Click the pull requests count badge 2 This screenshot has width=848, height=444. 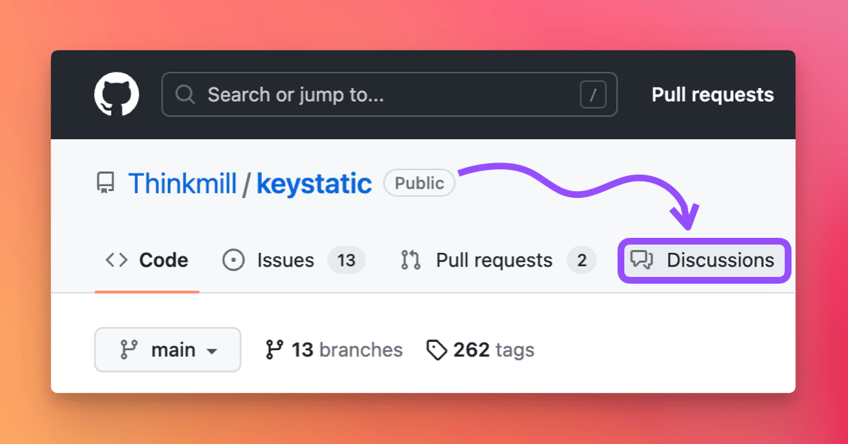[x=581, y=260]
